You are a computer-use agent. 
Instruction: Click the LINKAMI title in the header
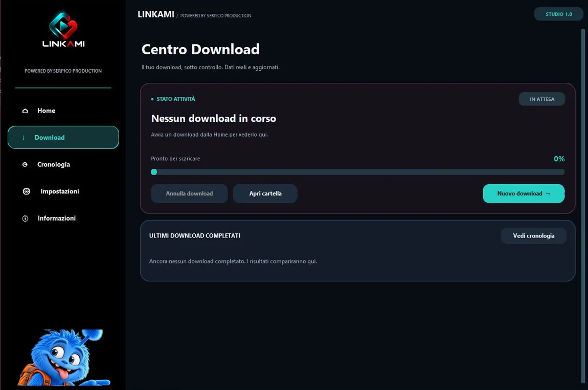click(156, 14)
